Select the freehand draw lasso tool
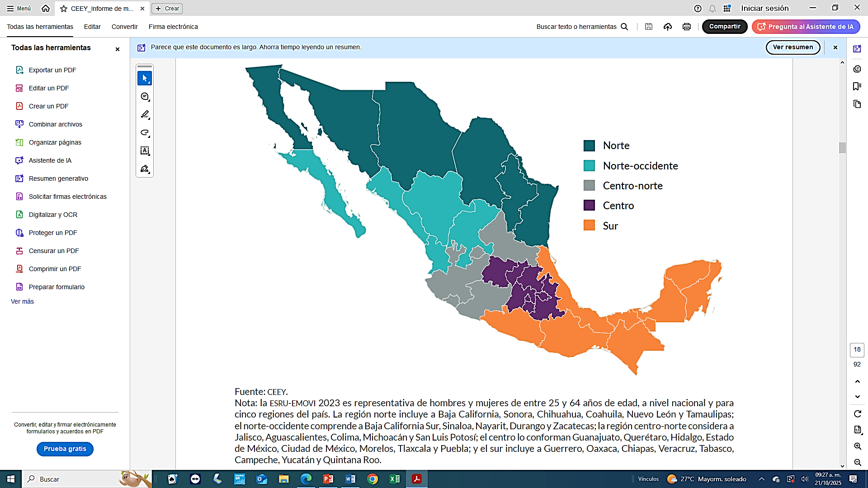This screenshot has height=488, width=868. (x=145, y=132)
